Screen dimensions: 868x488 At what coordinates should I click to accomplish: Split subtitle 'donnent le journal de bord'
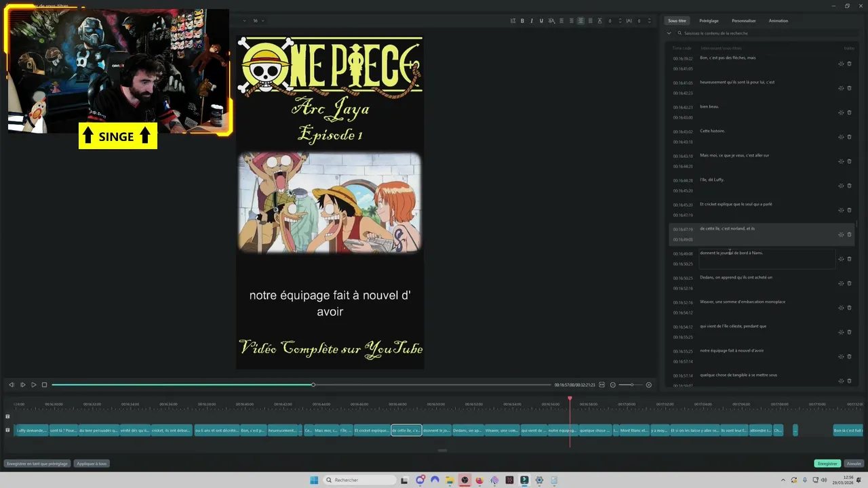pos(841,259)
